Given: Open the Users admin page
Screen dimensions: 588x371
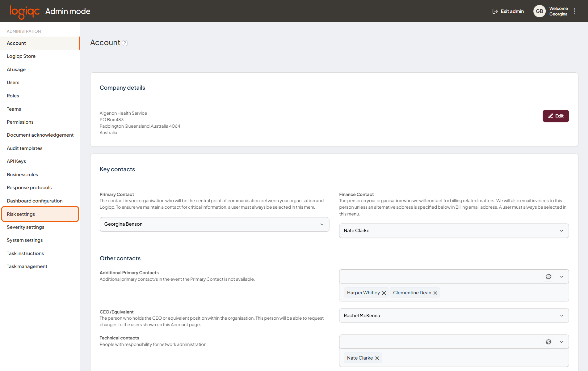Looking at the screenshot, I should point(40,82).
